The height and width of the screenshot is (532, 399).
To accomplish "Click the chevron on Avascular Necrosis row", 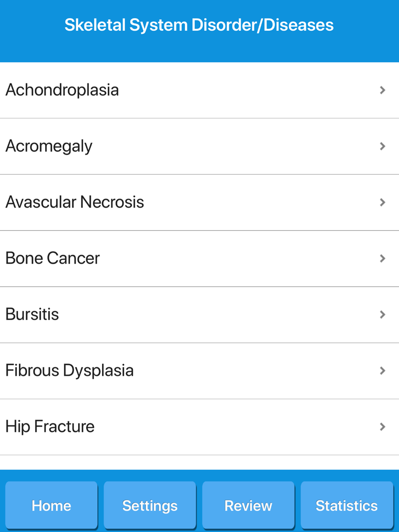I will (x=382, y=203).
